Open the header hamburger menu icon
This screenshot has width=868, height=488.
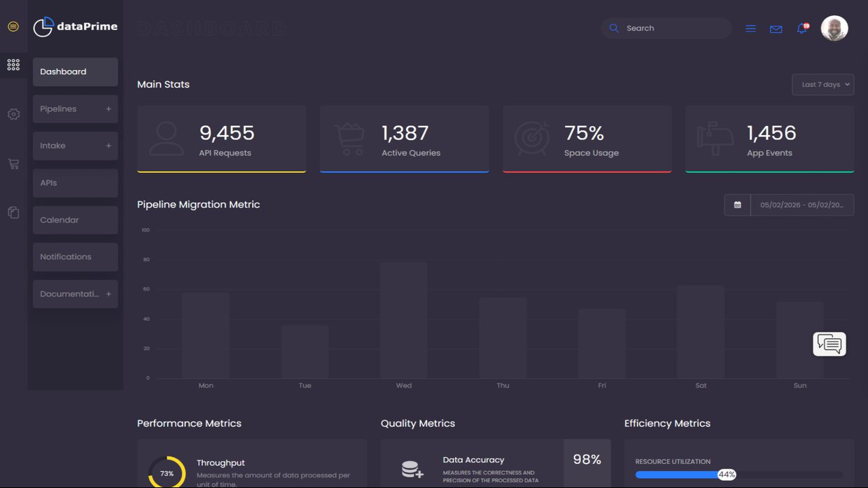coord(750,29)
